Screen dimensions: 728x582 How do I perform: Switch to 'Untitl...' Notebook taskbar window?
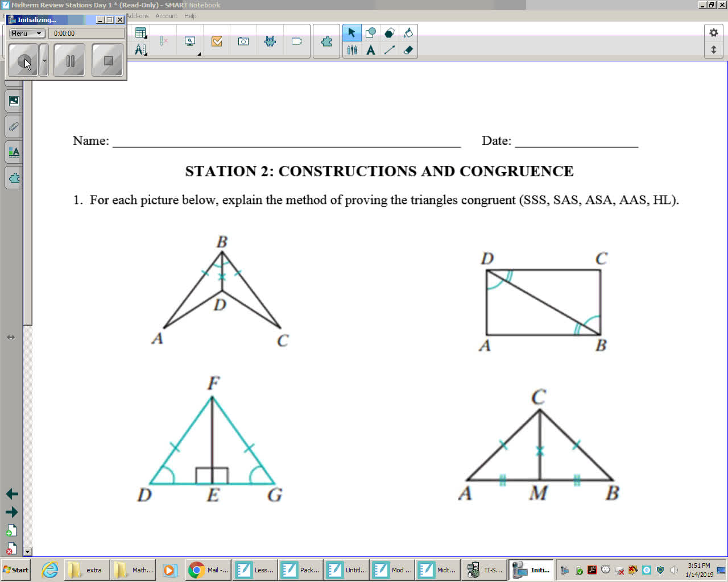[346, 569]
